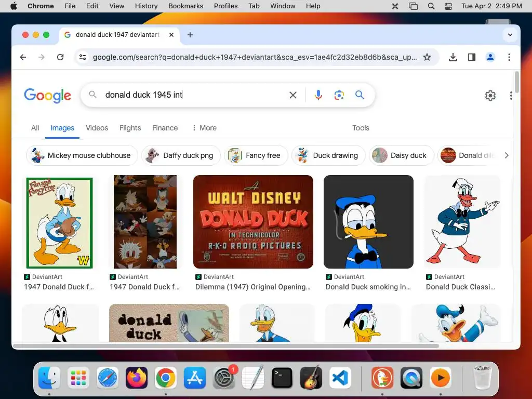
Task: Click the horizontal page scrollbar
Action: 226,345
